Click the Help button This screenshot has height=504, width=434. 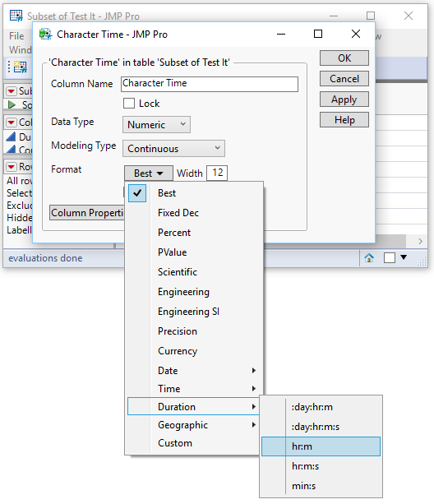(344, 120)
